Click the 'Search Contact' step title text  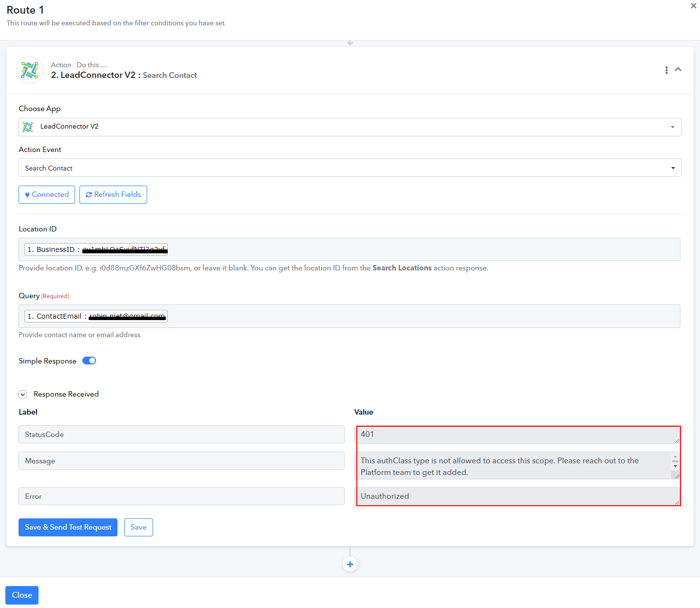(170, 76)
